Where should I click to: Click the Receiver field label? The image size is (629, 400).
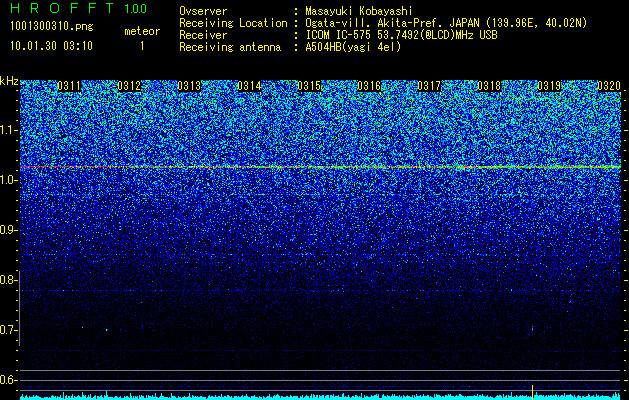click(x=203, y=35)
